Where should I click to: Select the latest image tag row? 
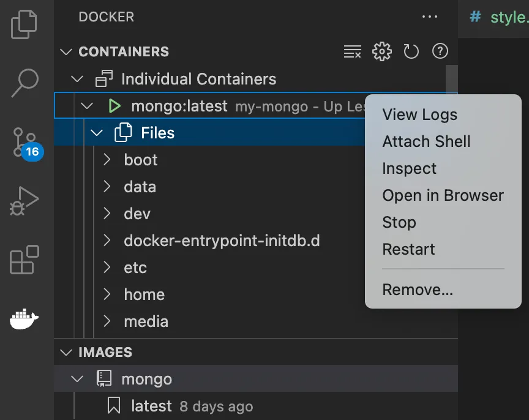(x=256, y=406)
